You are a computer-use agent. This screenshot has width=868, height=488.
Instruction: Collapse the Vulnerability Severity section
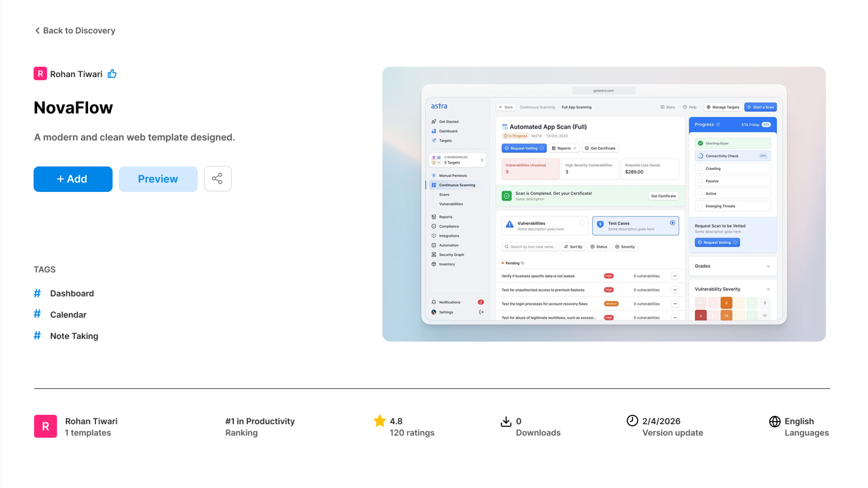[768, 289]
